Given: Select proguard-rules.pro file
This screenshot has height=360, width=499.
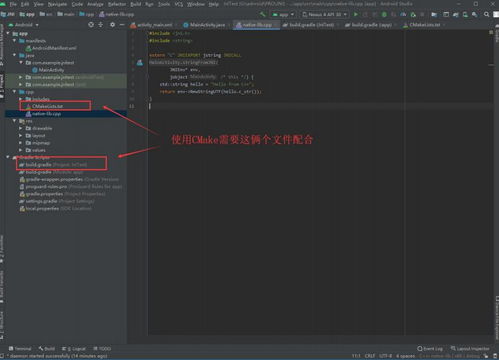Looking at the screenshot, I should tap(70, 187).
